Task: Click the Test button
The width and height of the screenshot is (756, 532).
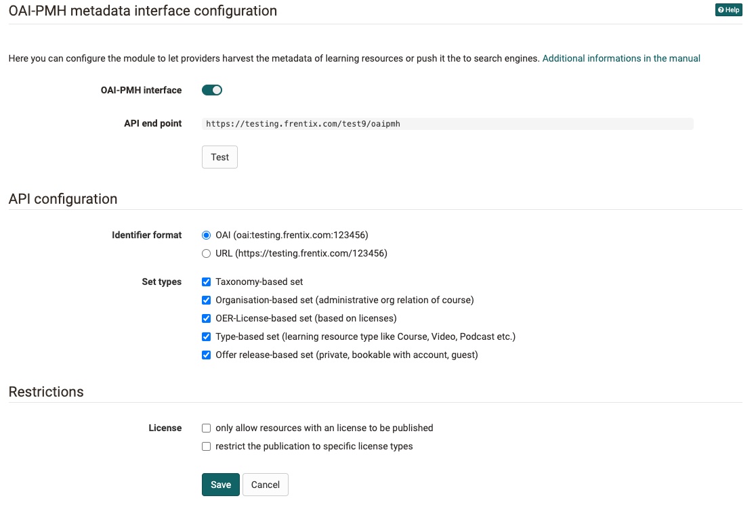Action: pyautogui.click(x=219, y=156)
